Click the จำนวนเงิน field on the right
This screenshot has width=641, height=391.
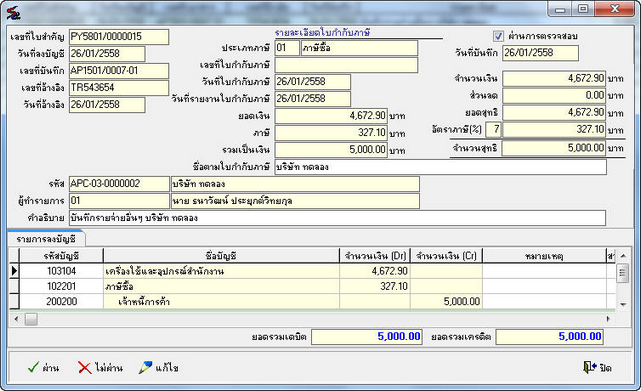coord(554,79)
